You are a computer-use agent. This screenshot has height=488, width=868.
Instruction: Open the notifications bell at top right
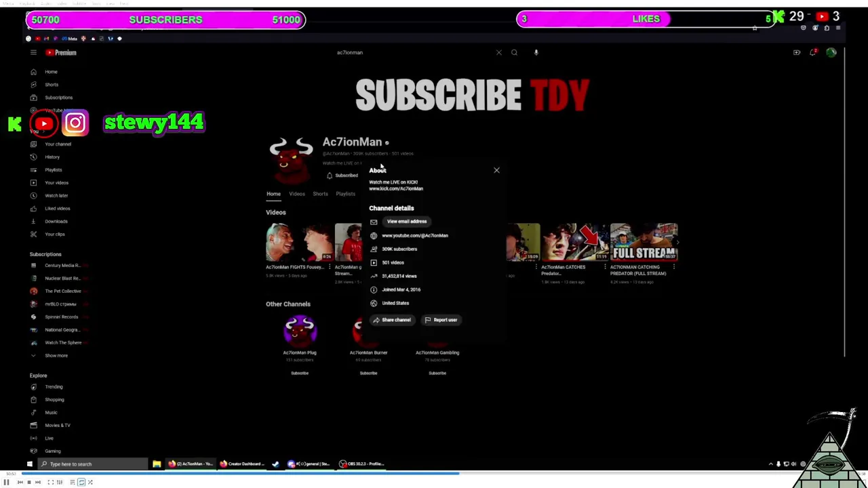[x=813, y=52]
